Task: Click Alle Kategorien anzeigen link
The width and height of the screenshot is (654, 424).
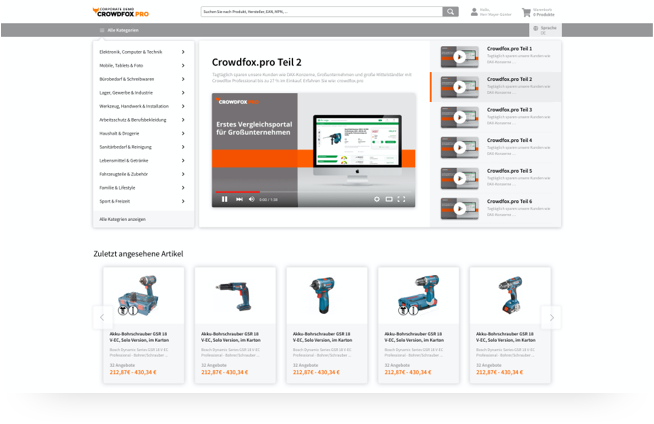Action: tap(122, 218)
